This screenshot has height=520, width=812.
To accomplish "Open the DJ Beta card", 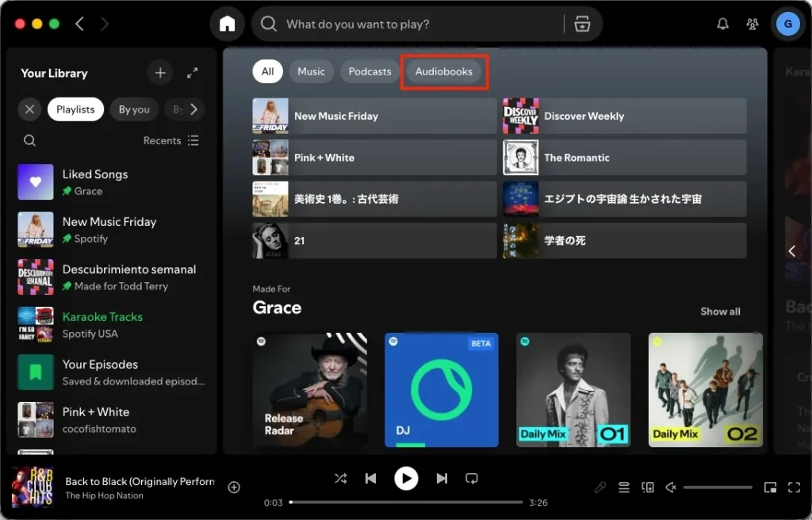I will (442, 390).
